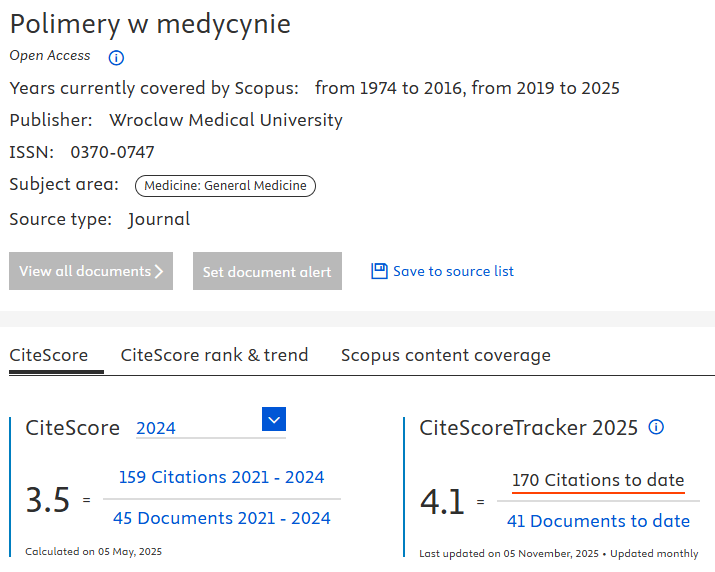Expand the CiteScore year dropdown arrow
This screenshot has width=715, height=572.
274,419
